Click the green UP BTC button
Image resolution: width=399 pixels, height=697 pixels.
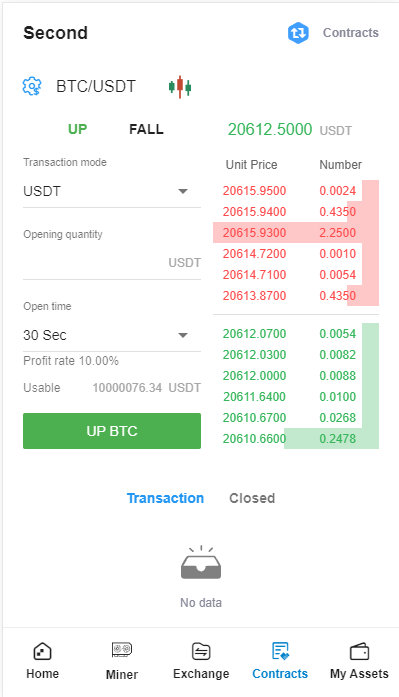[x=112, y=431]
